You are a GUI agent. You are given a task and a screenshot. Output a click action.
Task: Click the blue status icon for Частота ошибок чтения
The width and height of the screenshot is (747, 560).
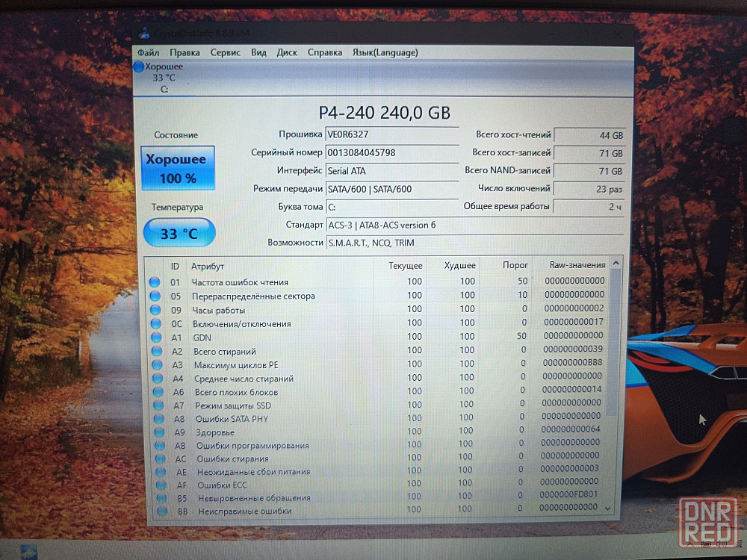click(155, 282)
